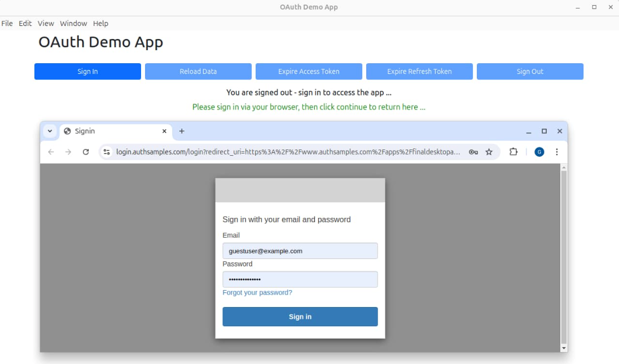Click the browser vertical scrollbar track

coord(564,257)
